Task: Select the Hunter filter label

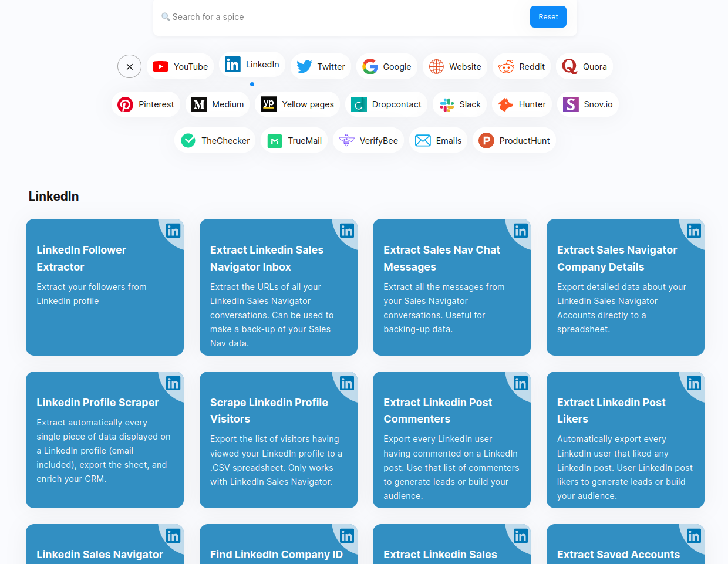Action: pos(532,104)
